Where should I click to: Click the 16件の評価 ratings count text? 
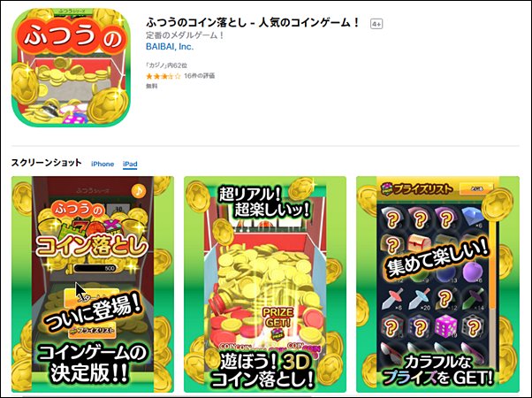[x=199, y=76]
